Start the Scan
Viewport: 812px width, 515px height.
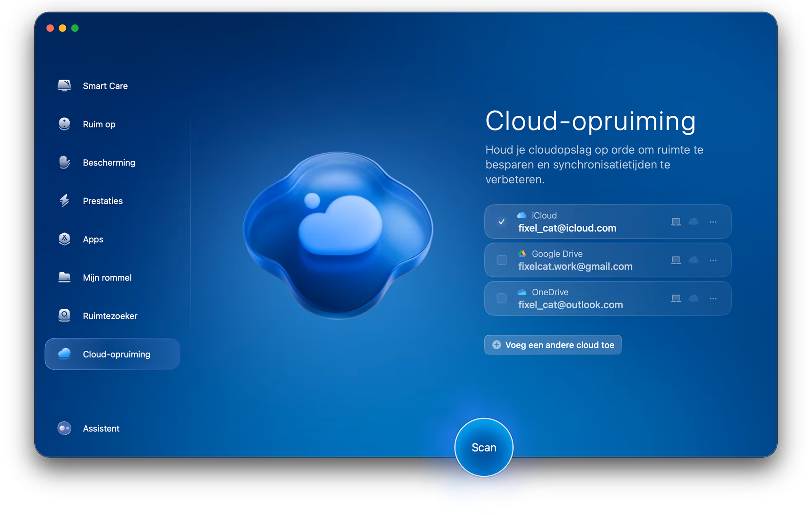tap(484, 447)
